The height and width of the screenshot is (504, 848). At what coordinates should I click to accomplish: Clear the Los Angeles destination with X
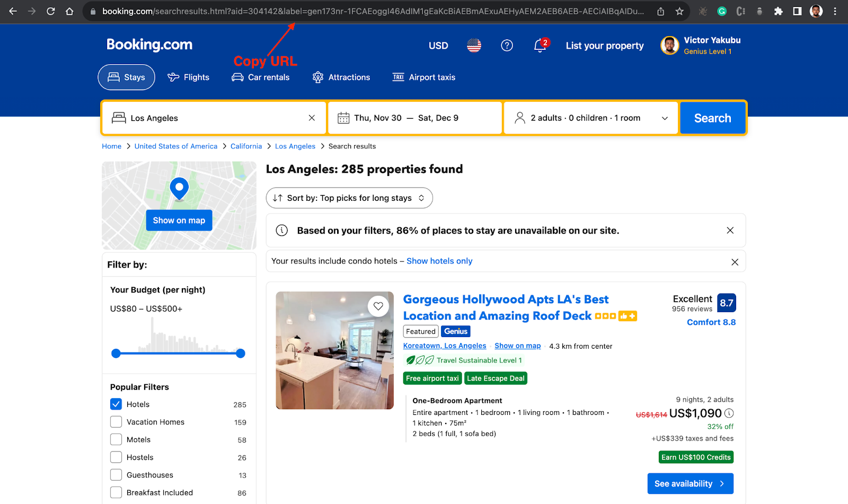tap(312, 118)
